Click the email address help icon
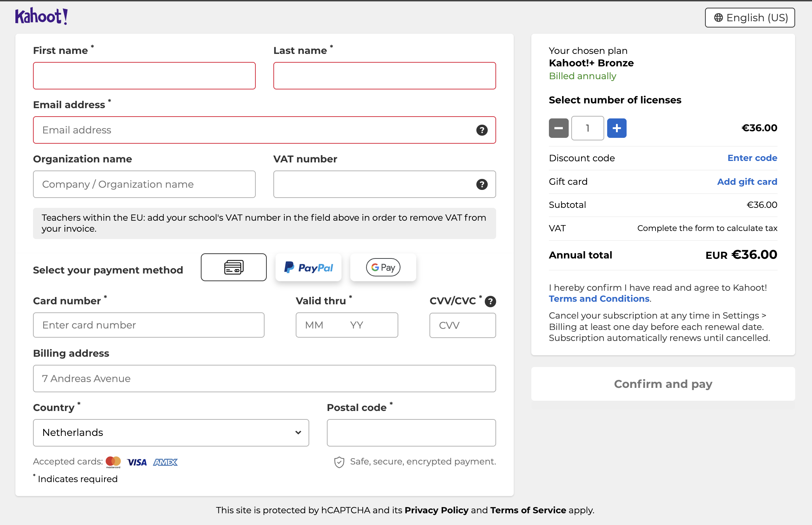Image resolution: width=812 pixels, height=525 pixels. tap(482, 130)
